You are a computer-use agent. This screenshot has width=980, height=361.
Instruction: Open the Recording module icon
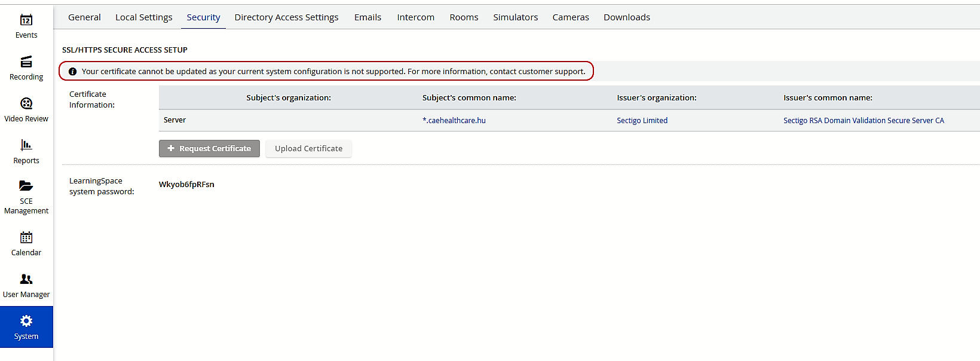(x=26, y=62)
